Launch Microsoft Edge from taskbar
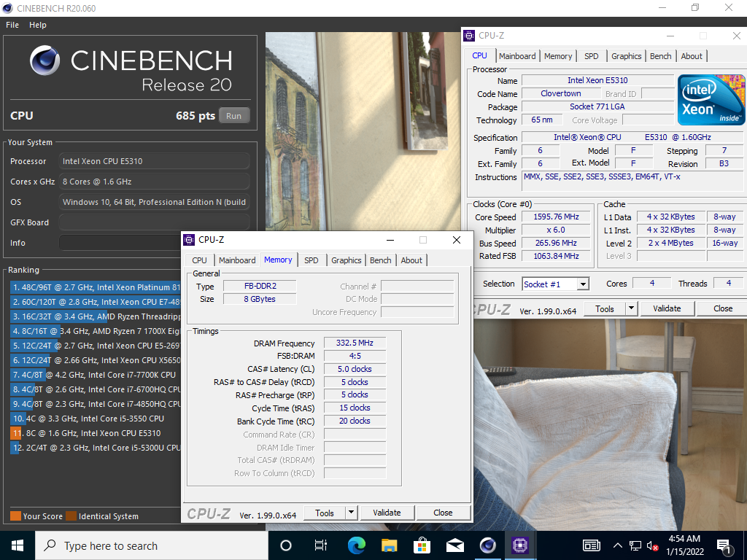 coord(356,545)
